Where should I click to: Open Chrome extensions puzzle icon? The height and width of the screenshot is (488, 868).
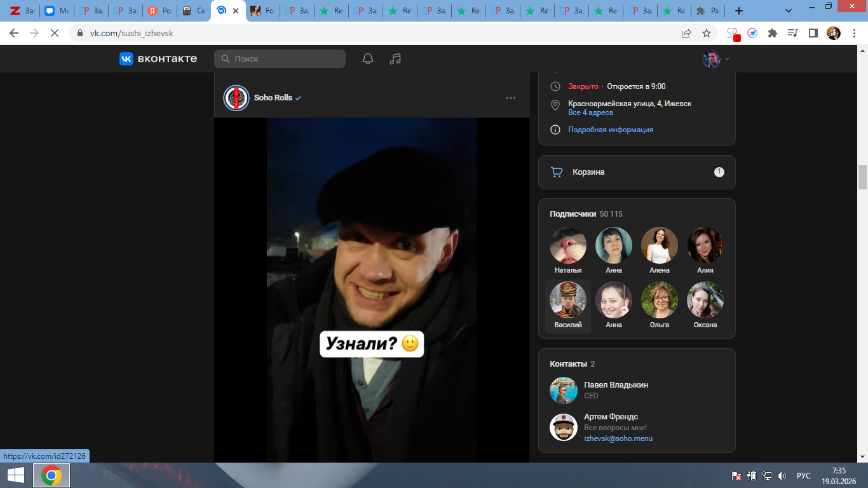pyautogui.click(x=773, y=33)
